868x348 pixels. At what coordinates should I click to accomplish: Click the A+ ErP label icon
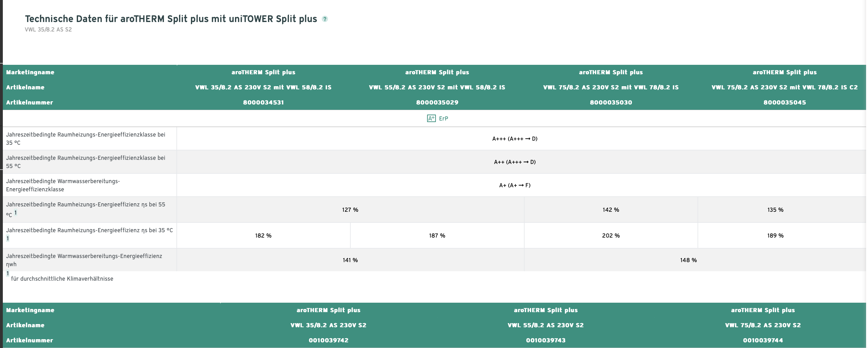431,118
